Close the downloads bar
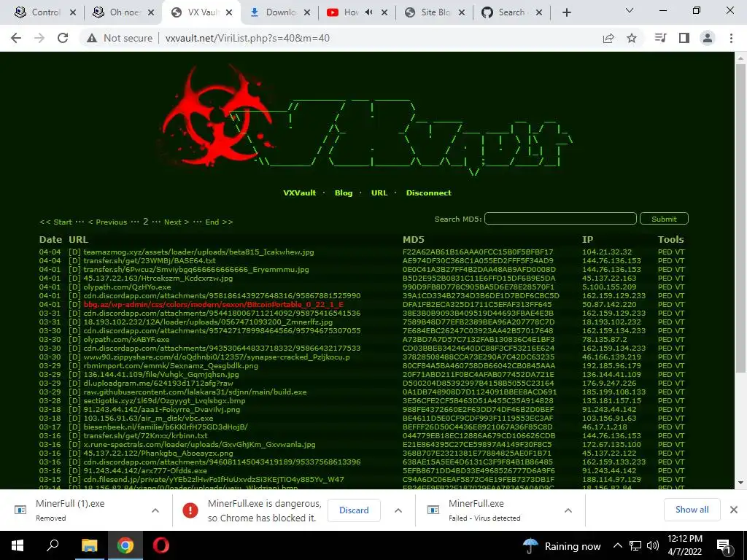Screen dimensions: 747x560 (x=734, y=510)
